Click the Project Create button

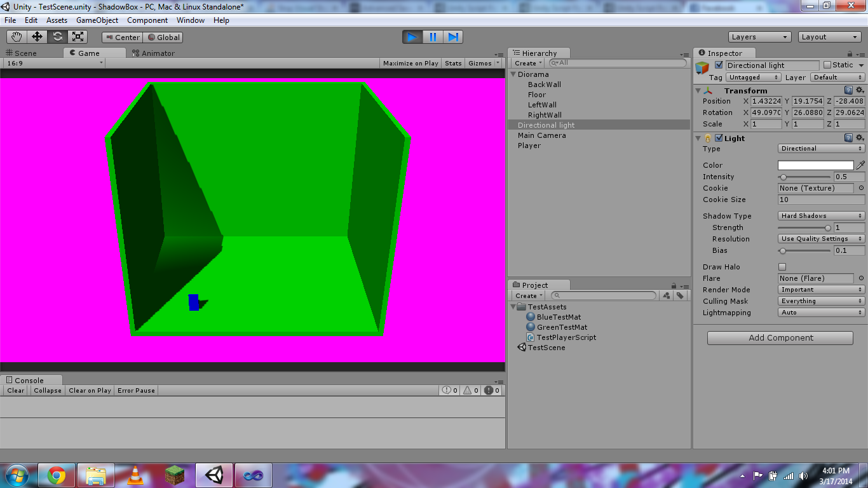click(529, 295)
